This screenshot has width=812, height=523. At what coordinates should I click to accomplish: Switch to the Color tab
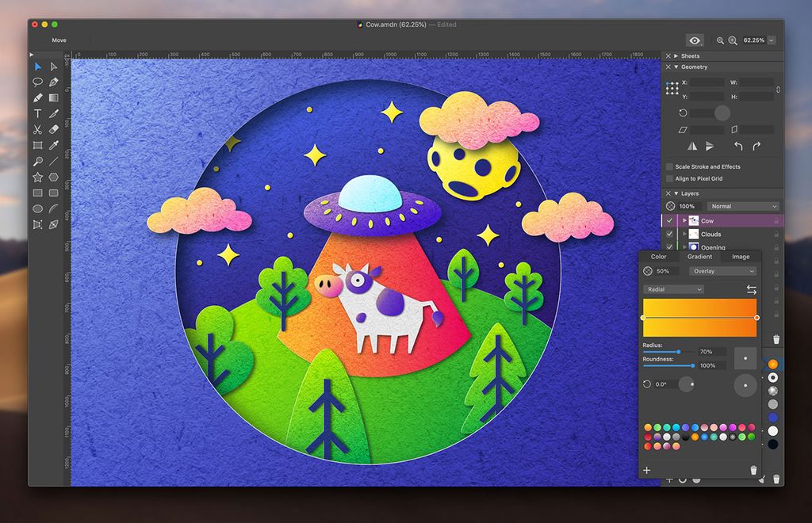[x=658, y=256]
